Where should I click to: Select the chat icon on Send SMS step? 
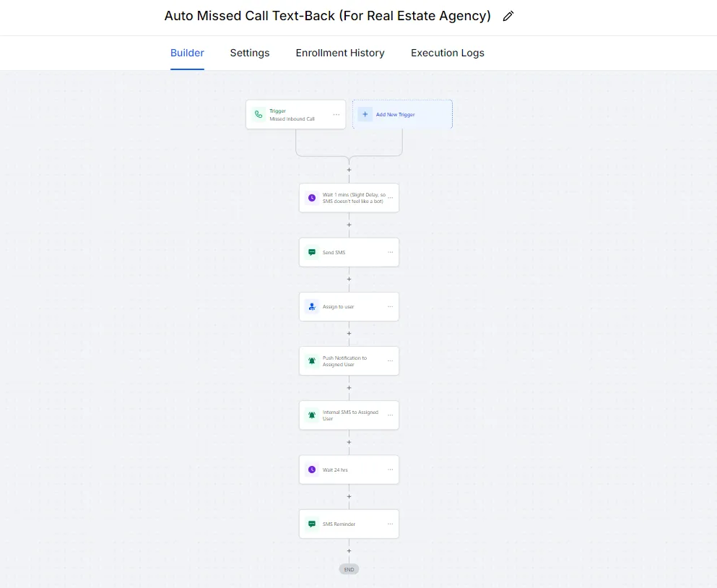(x=312, y=252)
